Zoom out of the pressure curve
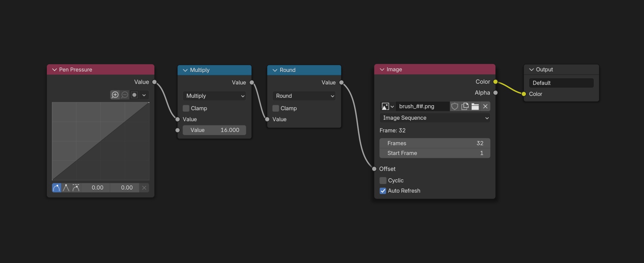The image size is (644, 263). (125, 95)
